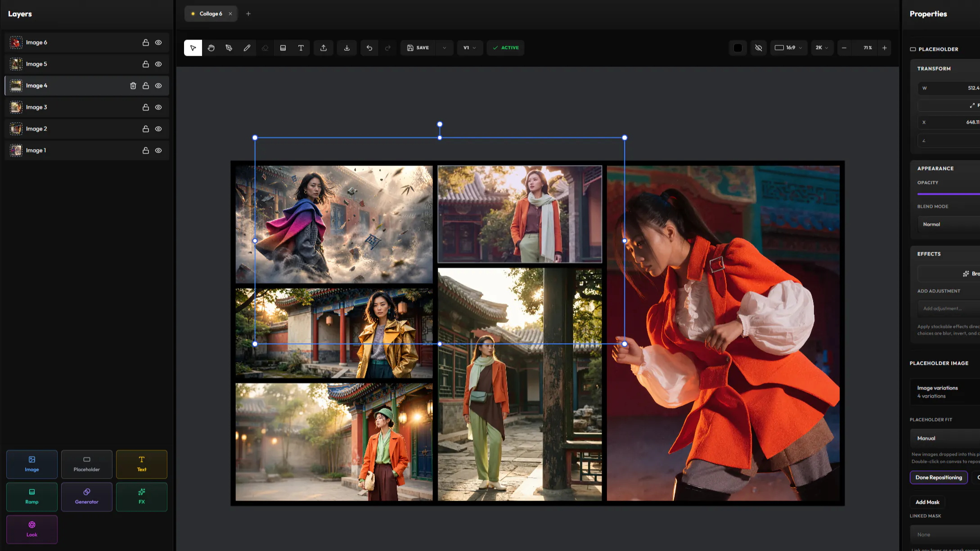This screenshot has height=551, width=980.
Task: Select the Image 1 layer row
Action: click(x=87, y=150)
